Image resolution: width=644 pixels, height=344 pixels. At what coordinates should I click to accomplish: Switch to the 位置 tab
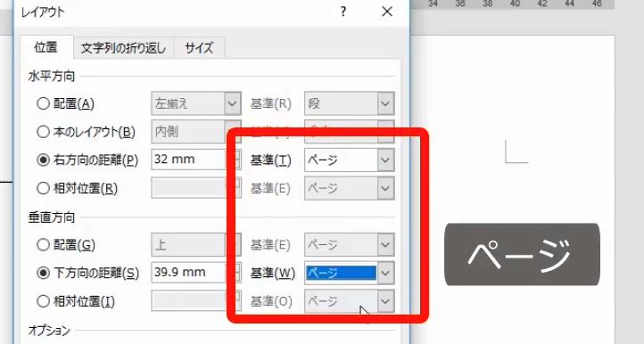pyautogui.click(x=45, y=47)
